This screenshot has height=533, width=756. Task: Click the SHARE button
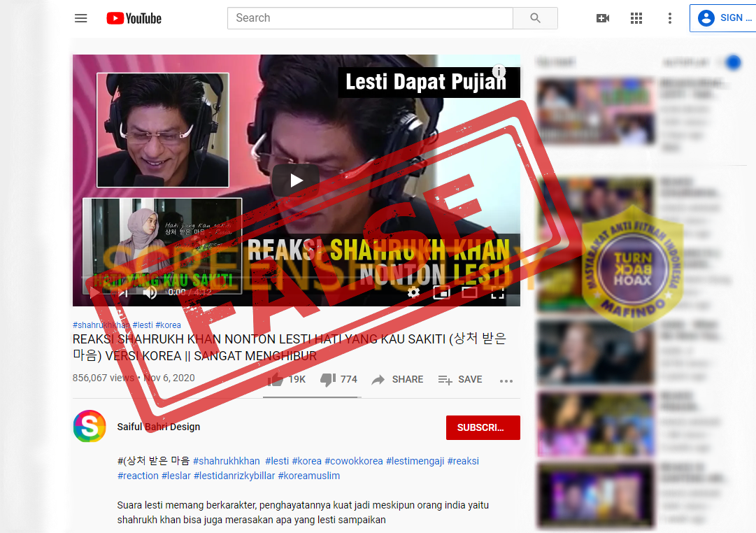point(397,380)
